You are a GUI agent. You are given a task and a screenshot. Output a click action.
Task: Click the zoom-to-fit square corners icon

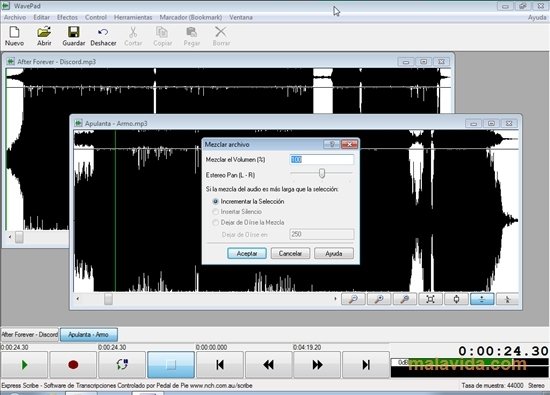click(430, 299)
